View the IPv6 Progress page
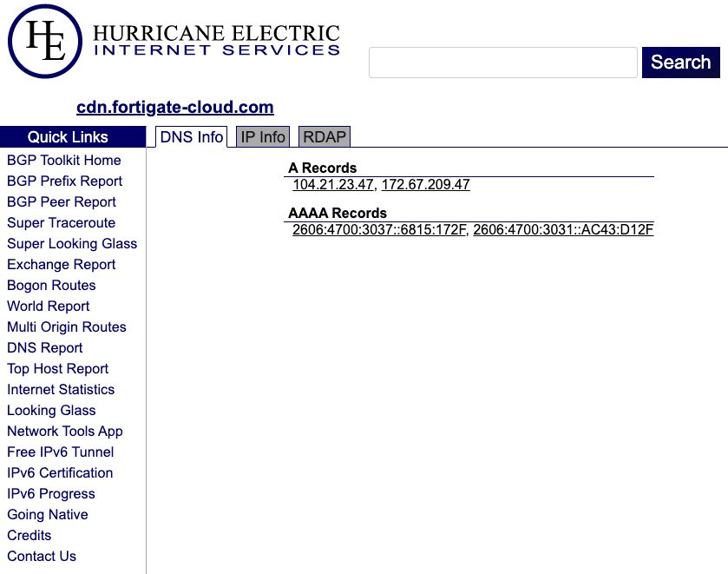Screen dimensions: 728x574 coord(51,494)
